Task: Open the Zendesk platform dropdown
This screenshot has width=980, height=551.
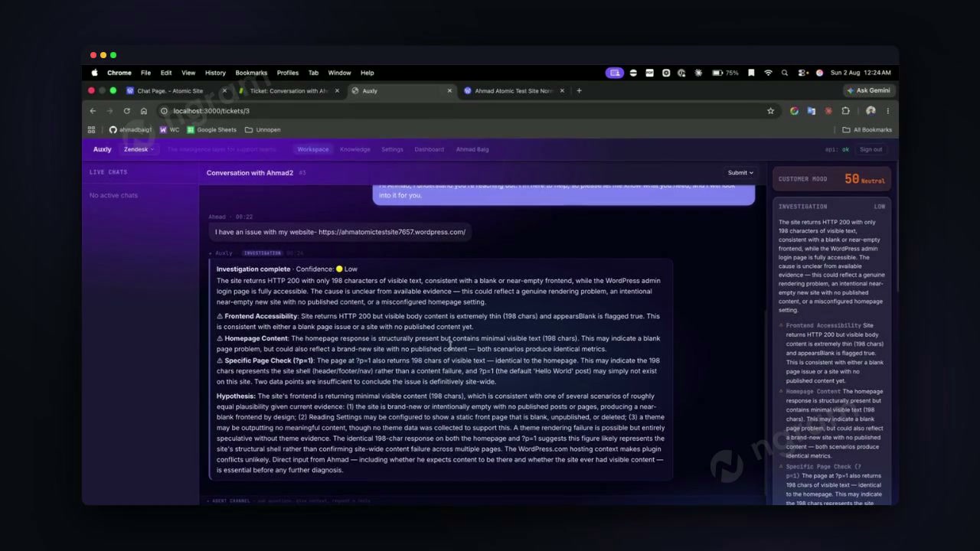Action: click(139, 149)
